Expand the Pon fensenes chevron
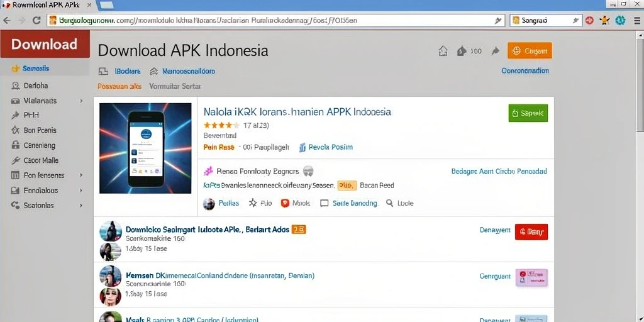 pyautogui.click(x=81, y=175)
